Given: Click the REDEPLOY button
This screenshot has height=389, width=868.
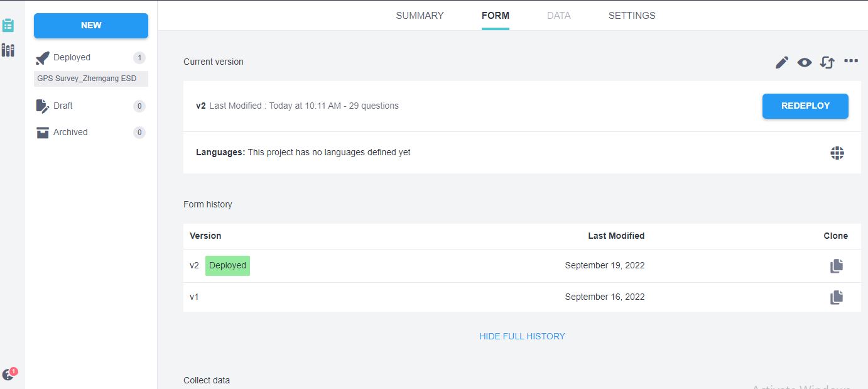Looking at the screenshot, I should 805,106.
